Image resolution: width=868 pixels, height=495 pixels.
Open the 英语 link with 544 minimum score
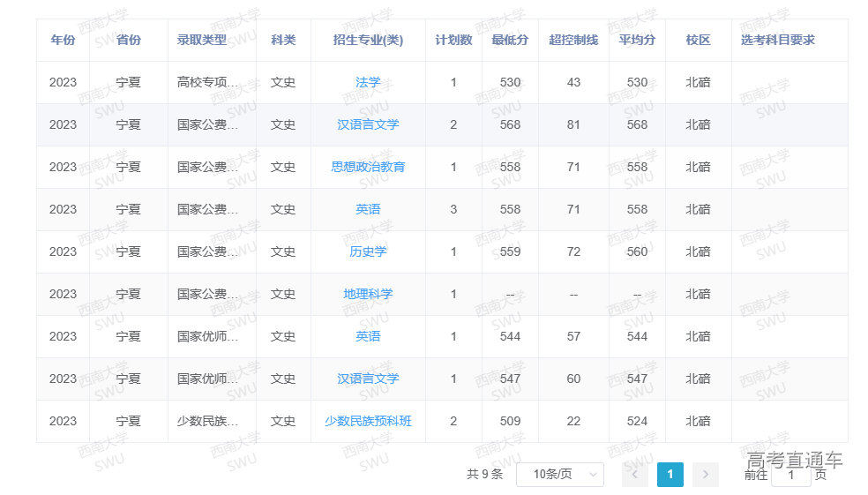coord(368,336)
